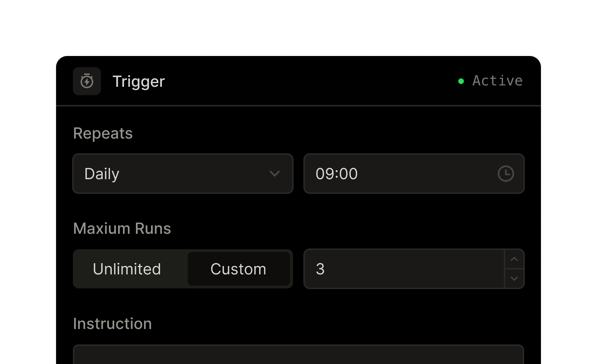
Task: Decrease runs with the down arrow
Action: pyautogui.click(x=514, y=279)
